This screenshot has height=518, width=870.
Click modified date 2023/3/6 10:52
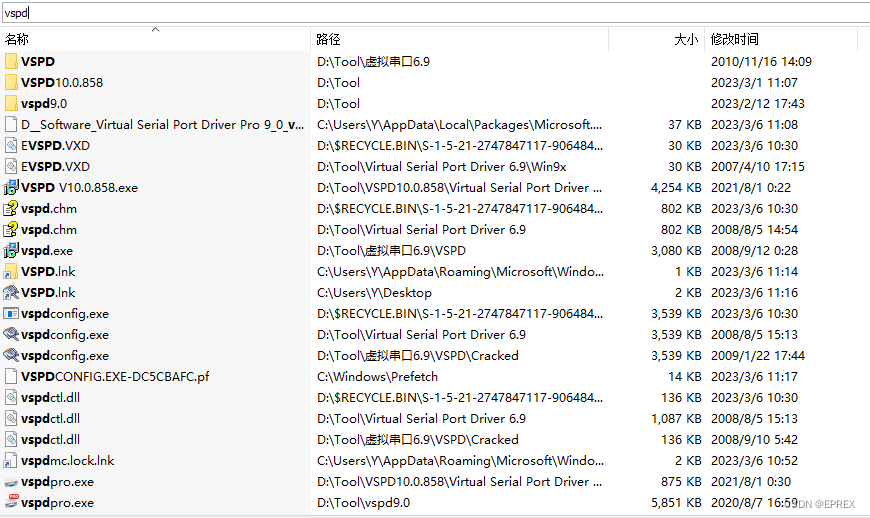754,461
